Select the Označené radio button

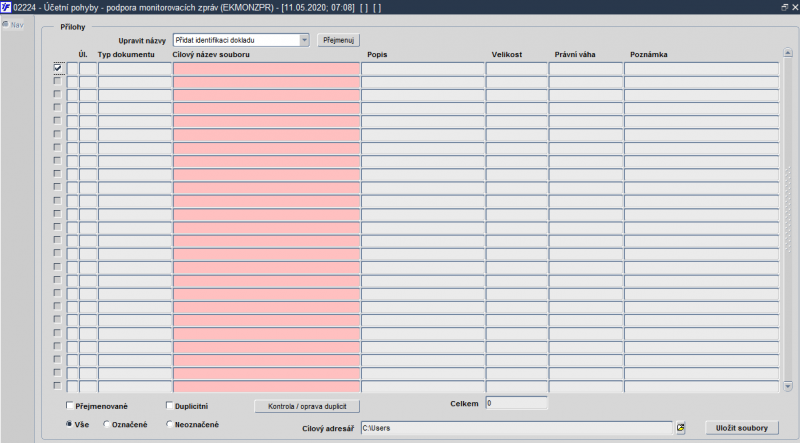tap(107, 424)
